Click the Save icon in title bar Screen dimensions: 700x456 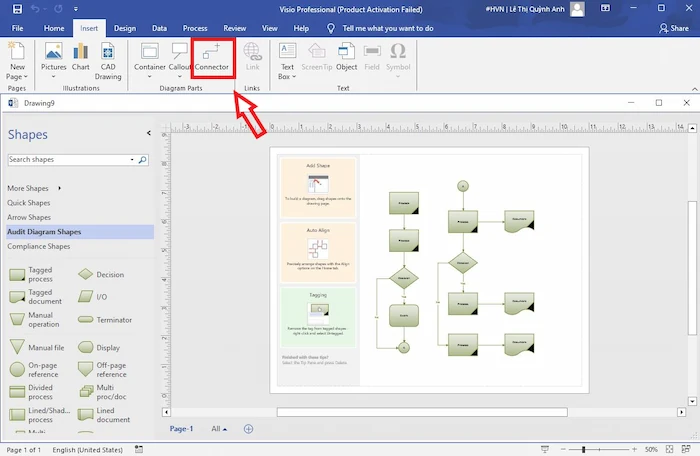click(17, 9)
